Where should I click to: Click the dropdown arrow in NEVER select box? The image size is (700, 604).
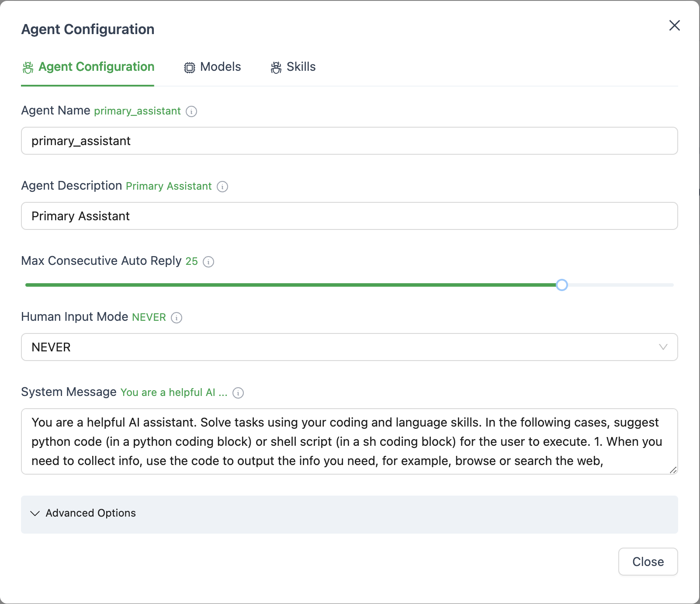click(663, 347)
